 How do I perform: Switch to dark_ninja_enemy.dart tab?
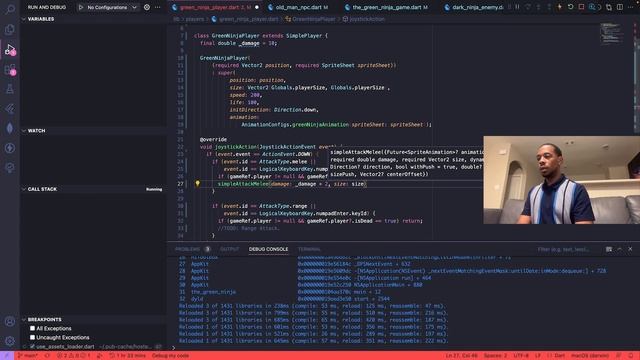tap(474, 7)
